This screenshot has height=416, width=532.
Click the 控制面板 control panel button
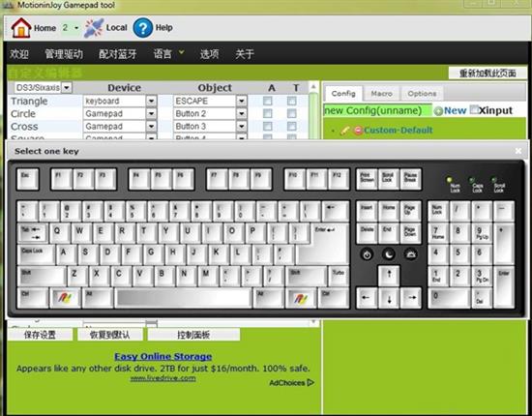tap(193, 335)
